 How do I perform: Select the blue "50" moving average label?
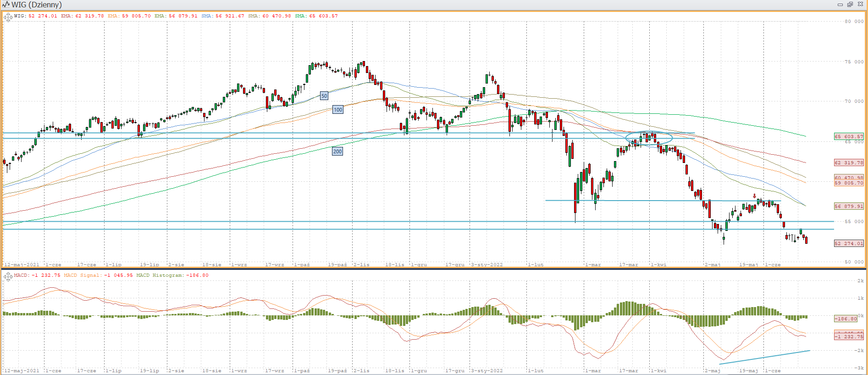pos(324,96)
